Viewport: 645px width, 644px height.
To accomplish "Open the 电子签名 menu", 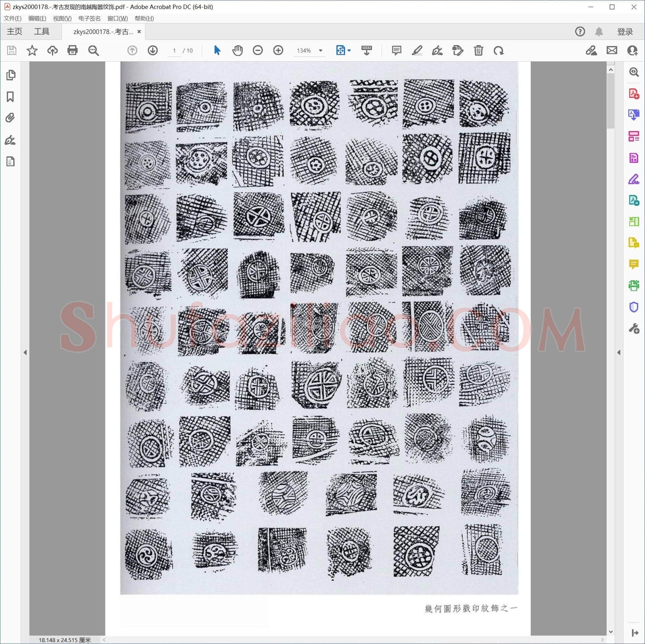I will click(x=89, y=18).
